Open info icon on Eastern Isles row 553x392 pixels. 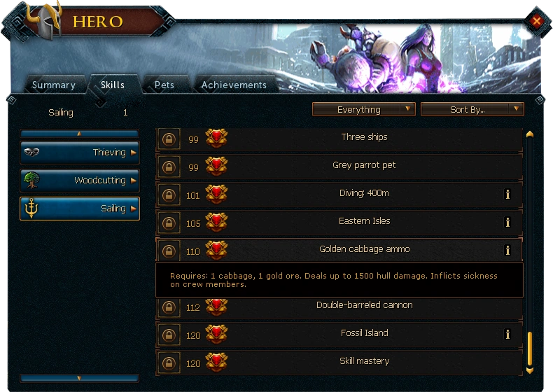point(507,223)
